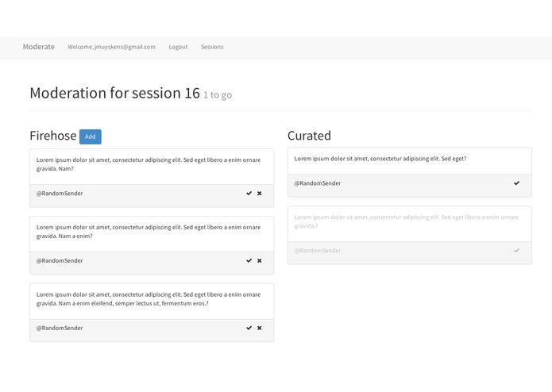The image size is (552, 392).
Task: Click @RandomSender under 'fermentum eros.?' question
Action: (60, 328)
